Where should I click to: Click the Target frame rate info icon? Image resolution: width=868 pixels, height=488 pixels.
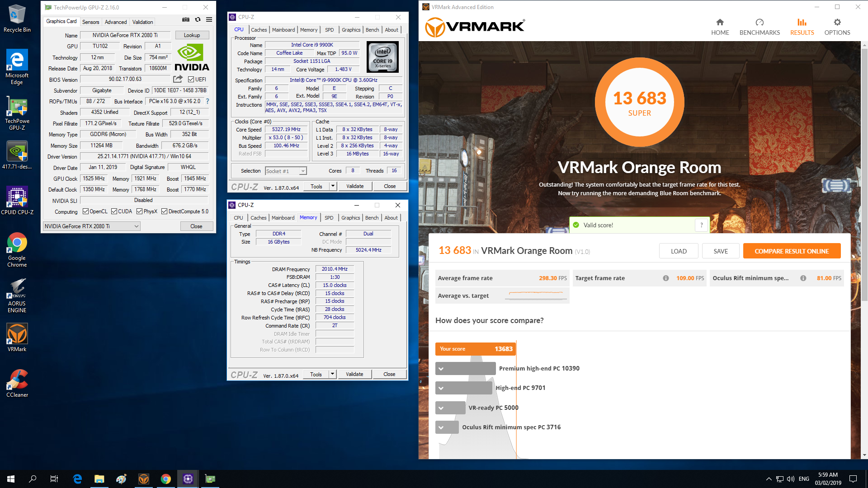pyautogui.click(x=666, y=278)
